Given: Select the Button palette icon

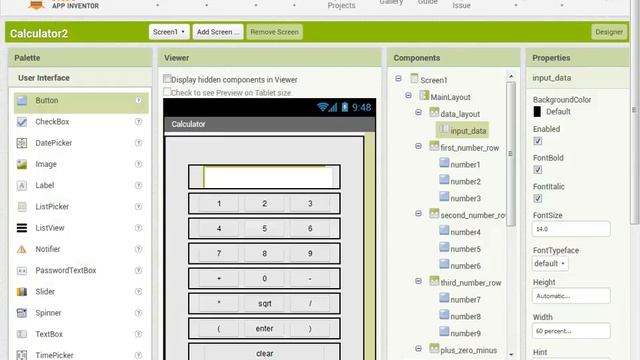Looking at the screenshot, I should (22, 100).
